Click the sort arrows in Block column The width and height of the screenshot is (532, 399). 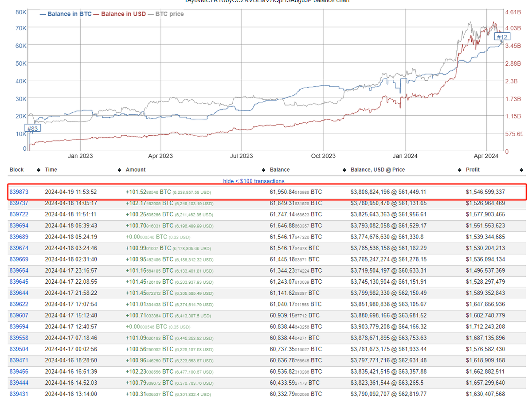pyautogui.click(x=39, y=170)
